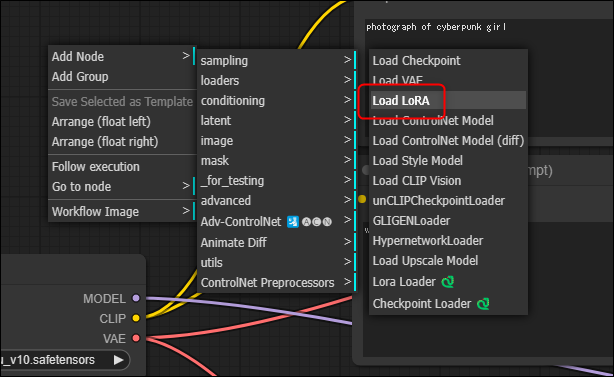The width and height of the screenshot is (614, 377).
Task: Click next arrow on safetensors selector
Action: (118, 360)
